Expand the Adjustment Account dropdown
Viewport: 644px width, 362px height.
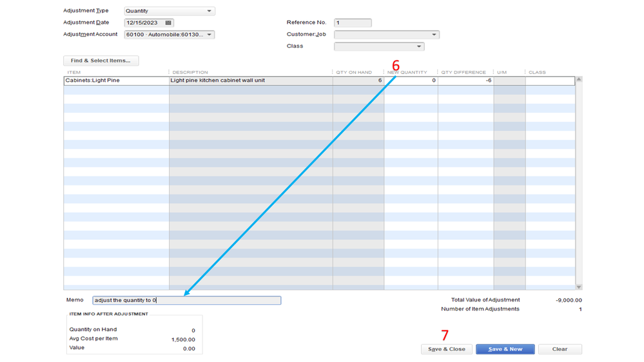(x=209, y=35)
